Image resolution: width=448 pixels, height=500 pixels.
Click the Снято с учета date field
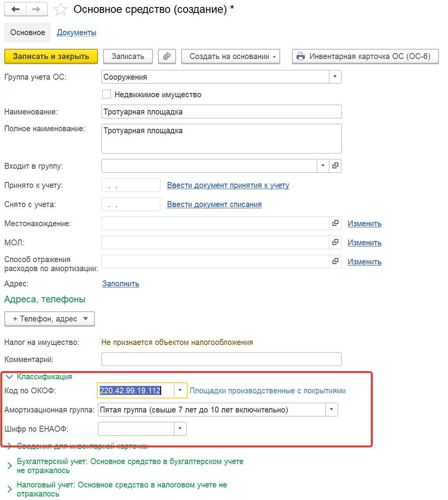click(x=131, y=204)
